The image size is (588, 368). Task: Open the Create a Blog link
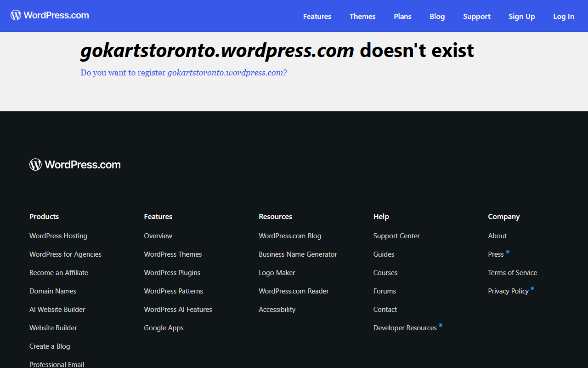click(x=50, y=346)
